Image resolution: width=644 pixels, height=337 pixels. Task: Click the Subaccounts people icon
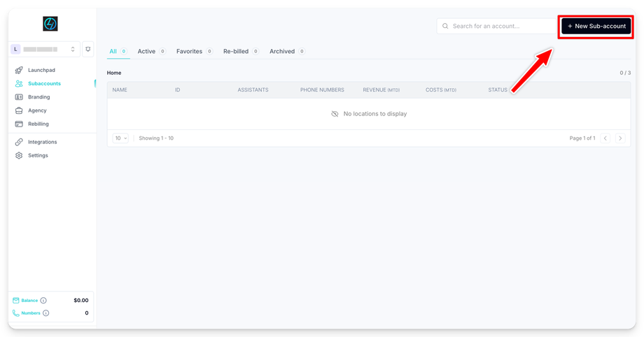(x=19, y=83)
